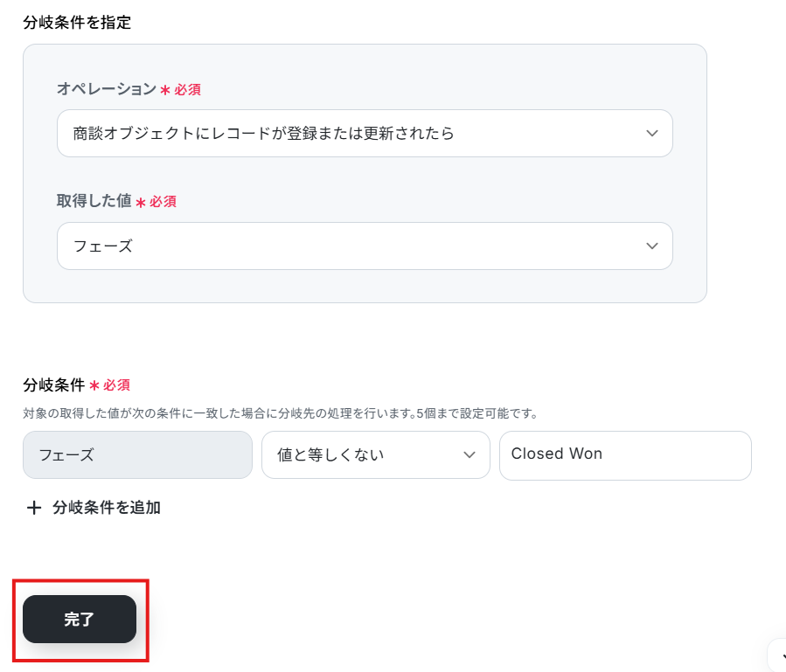Image resolution: width=786 pixels, height=672 pixels.
Task: Open the オペレーション dropdown showing 商談オブジェクト text
Action: tap(350, 133)
